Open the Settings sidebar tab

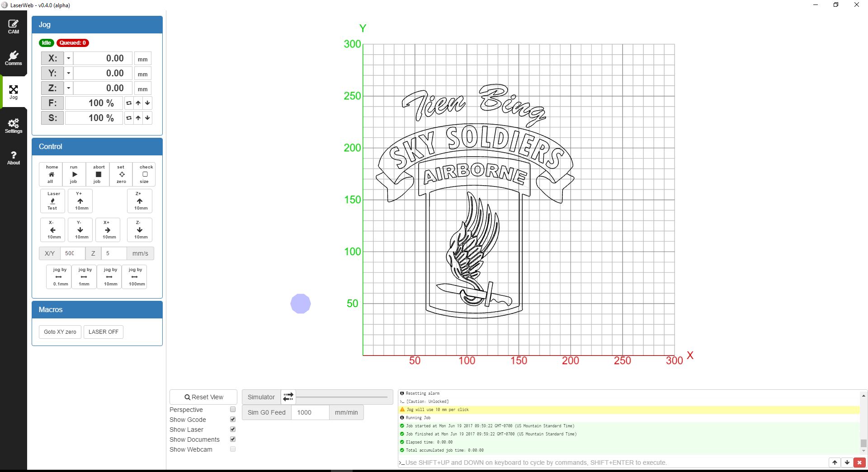(x=14, y=126)
